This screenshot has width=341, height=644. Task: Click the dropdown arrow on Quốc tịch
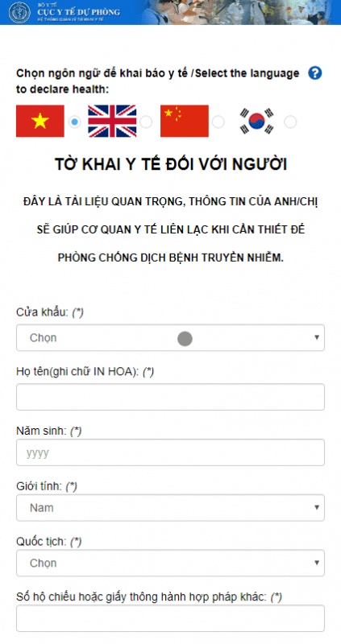click(x=317, y=563)
